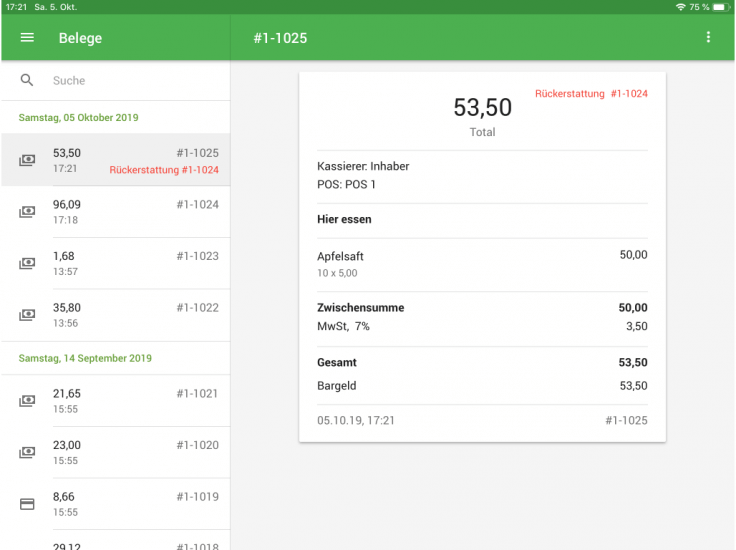This screenshot has height=550, width=736.
Task: Select receipt #1-1019 with 8,66
Action: [x=115, y=504]
